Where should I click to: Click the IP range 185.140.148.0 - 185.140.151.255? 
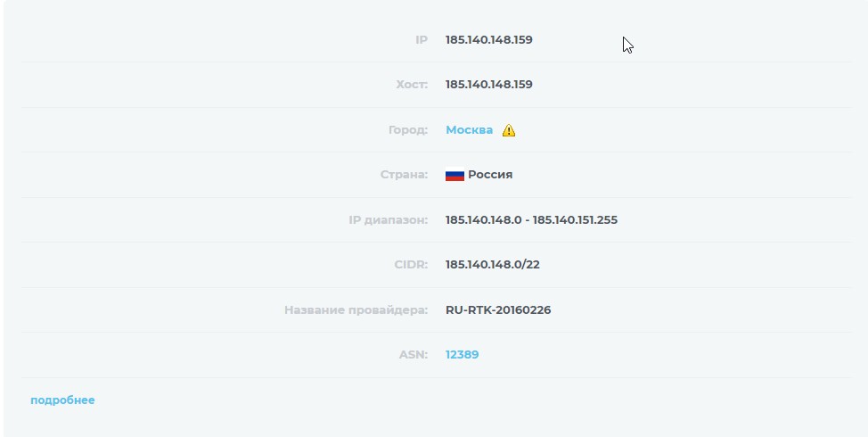pos(531,220)
